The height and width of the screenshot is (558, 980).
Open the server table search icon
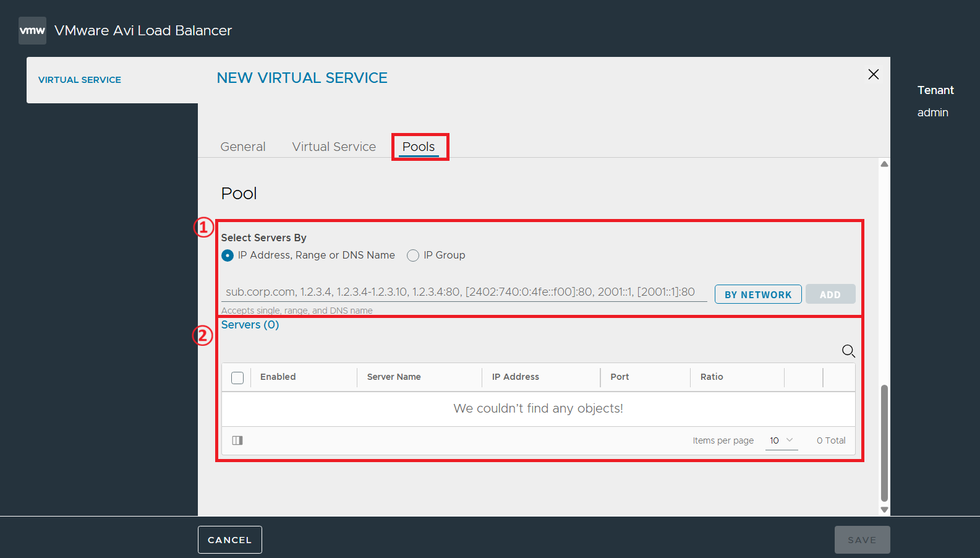tap(848, 351)
